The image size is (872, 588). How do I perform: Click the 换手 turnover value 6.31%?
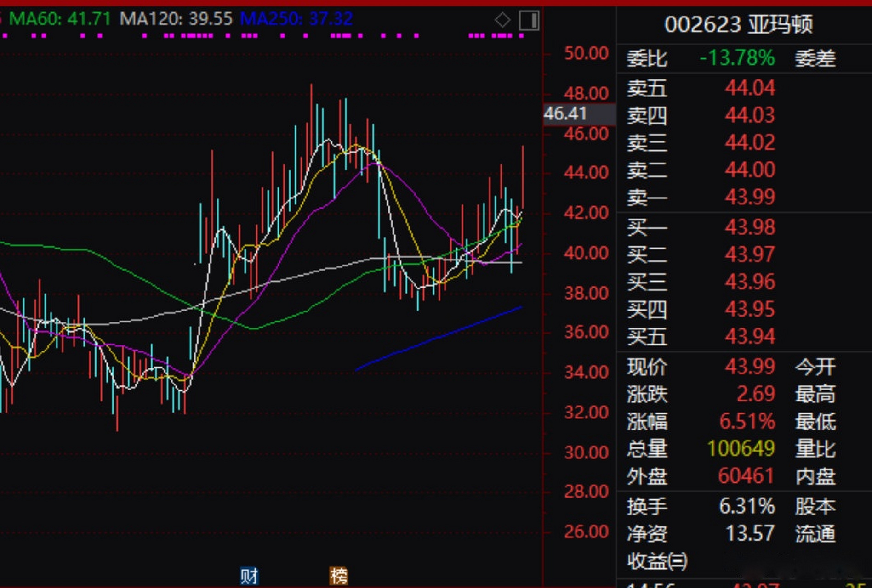pyautogui.click(x=747, y=506)
